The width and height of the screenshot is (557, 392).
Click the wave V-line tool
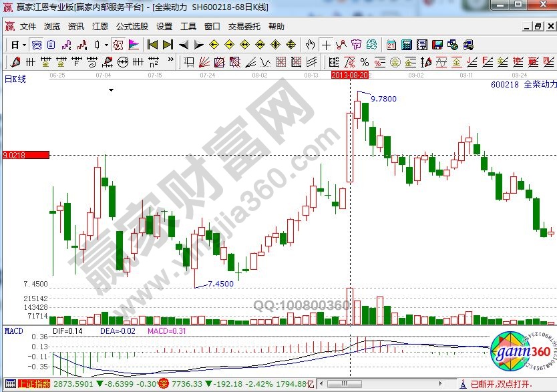coord(265,62)
